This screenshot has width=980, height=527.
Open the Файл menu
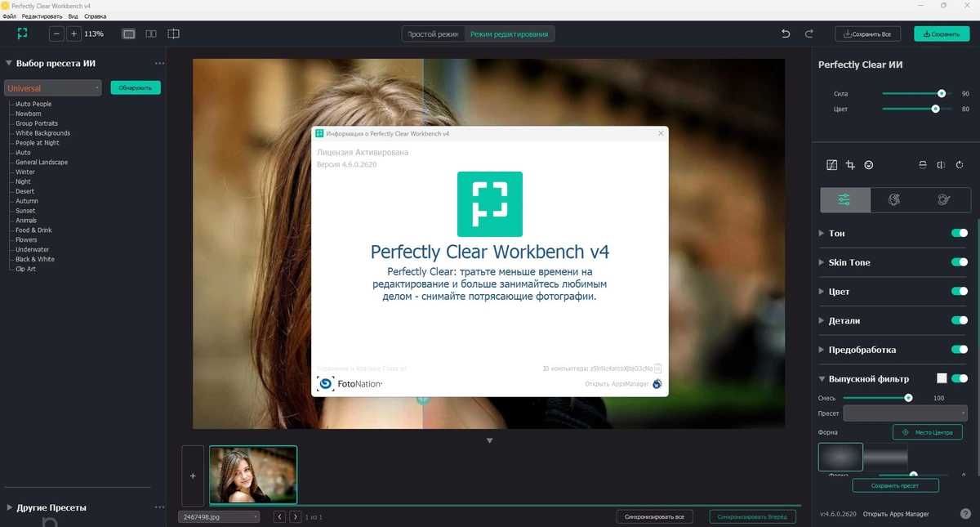tap(9, 16)
